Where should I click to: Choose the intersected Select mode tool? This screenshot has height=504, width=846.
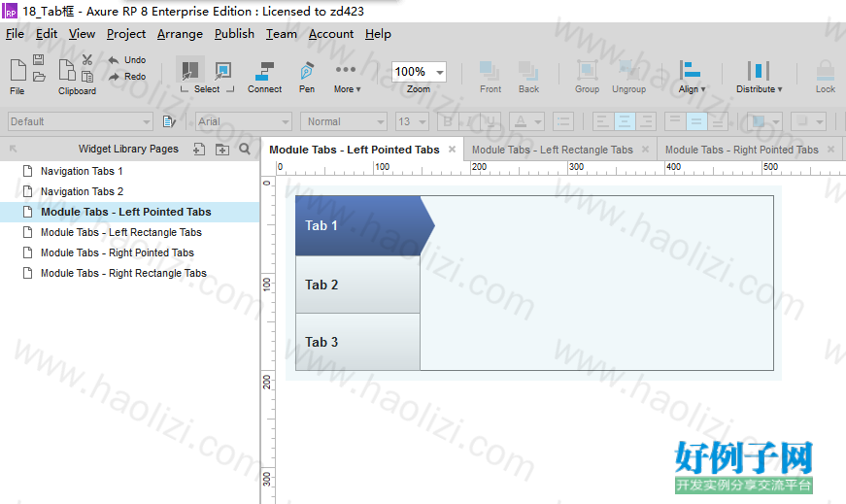click(190, 70)
